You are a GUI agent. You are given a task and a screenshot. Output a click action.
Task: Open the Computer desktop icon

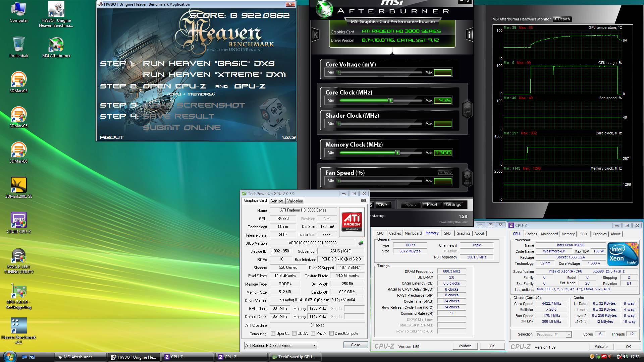[19, 12]
